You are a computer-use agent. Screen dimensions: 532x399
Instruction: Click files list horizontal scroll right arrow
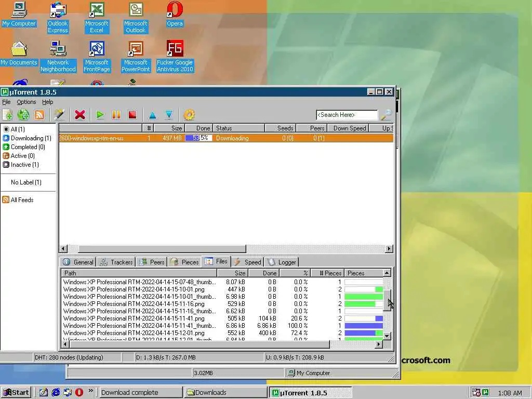pos(379,344)
